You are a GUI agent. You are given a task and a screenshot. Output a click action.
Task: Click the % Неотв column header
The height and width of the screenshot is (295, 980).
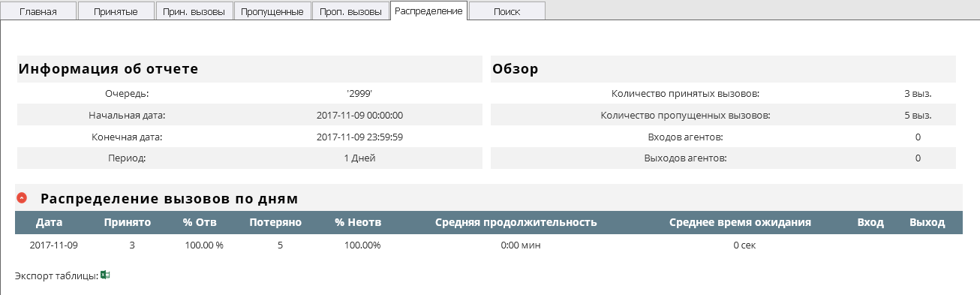[359, 222]
